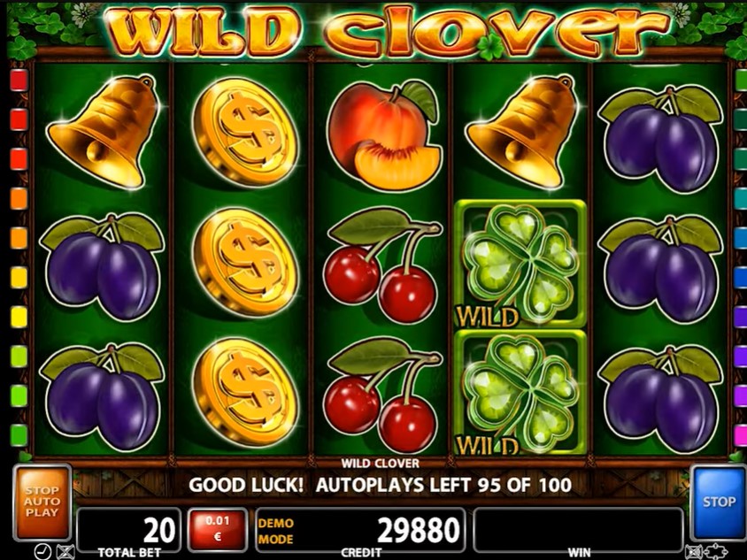This screenshot has height=560, width=747.
Task: Click the lower Wild clover symbol
Action: [520, 393]
